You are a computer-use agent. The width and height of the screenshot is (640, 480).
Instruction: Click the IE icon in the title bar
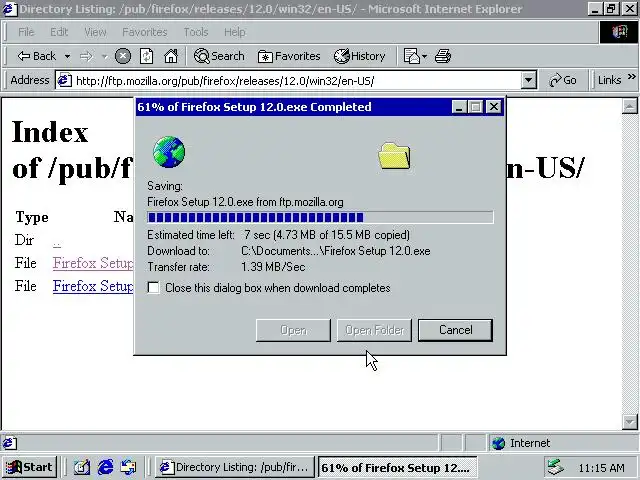(9, 9)
